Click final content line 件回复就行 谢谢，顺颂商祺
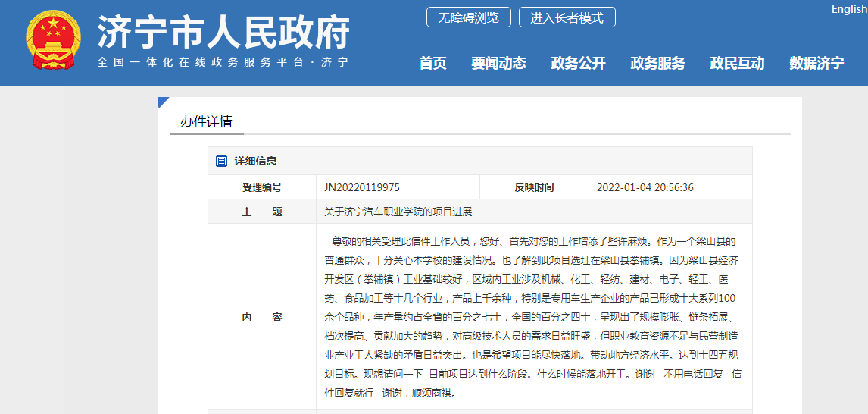868x414 pixels. (390, 394)
